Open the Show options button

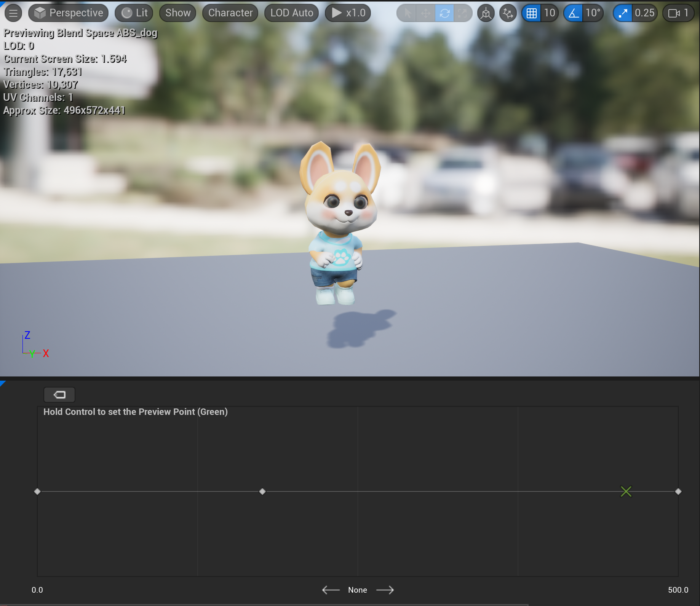coord(178,13)
